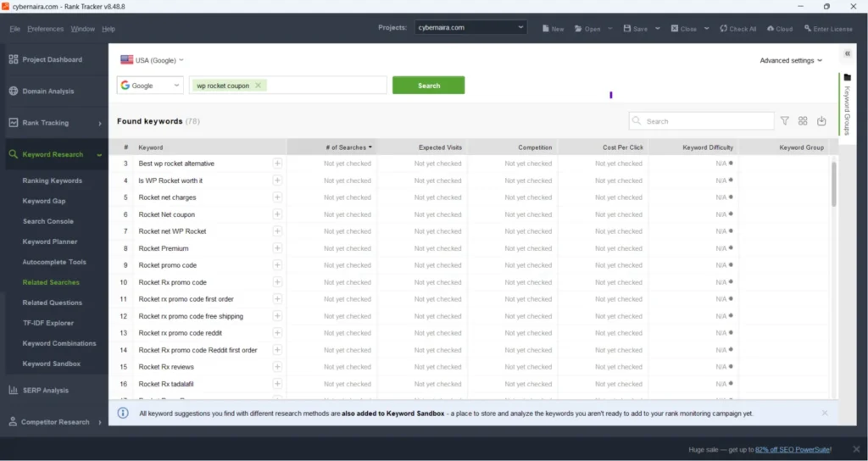Image resolution: width=868 pixels, height=461 pixels.
Task: Select Keyword Gap submenu item
Action: point(44,201)
